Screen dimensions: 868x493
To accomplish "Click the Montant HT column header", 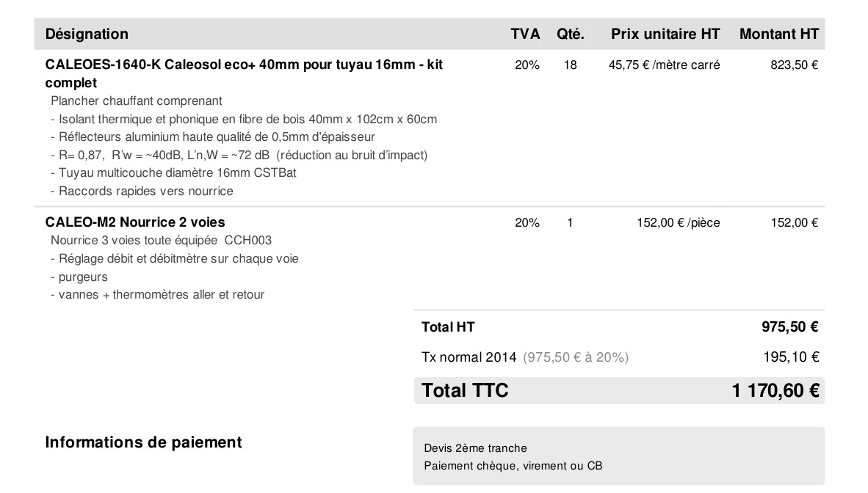I will (x=779, y=34).
